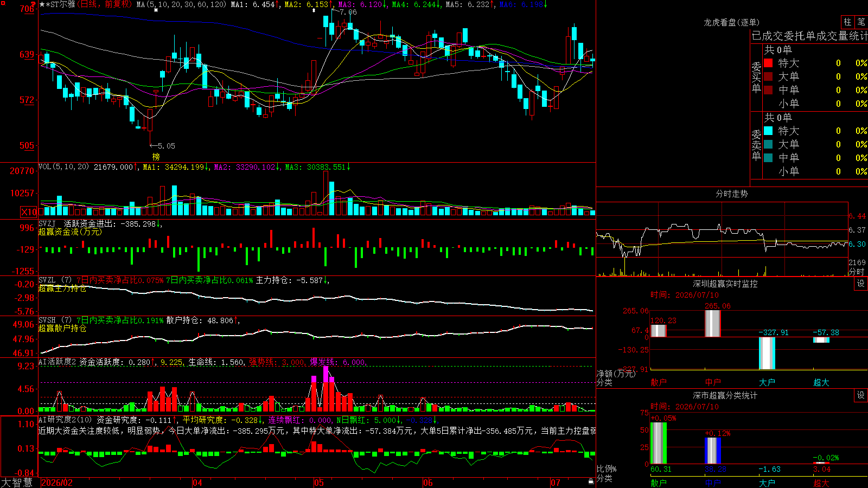Click the 07 month marker on the time axis
This screenshot has width=868, height=488.
click(x=555, y=483)
